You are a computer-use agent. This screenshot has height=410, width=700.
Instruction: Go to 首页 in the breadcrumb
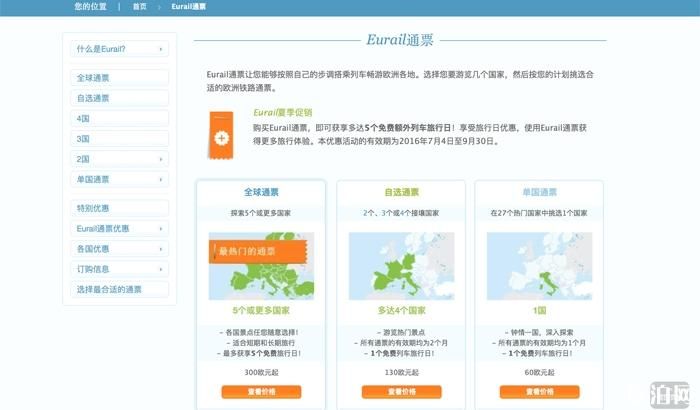coord(140,7)
